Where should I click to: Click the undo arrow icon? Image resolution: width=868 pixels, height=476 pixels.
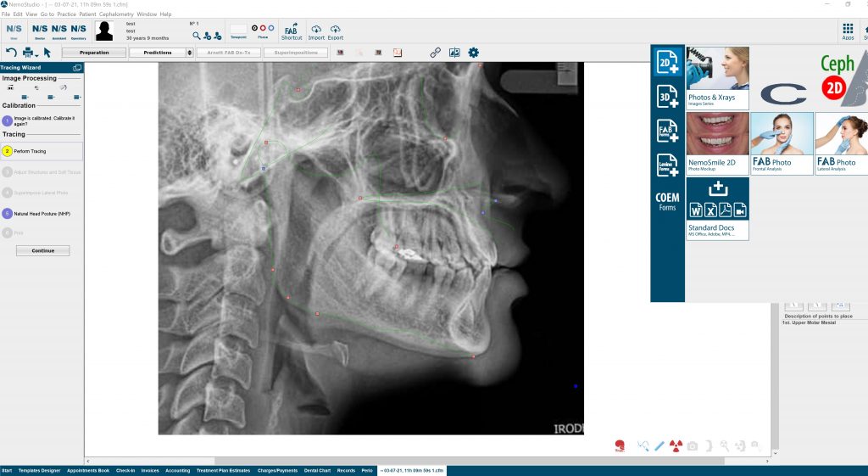[x=11, y=53]
